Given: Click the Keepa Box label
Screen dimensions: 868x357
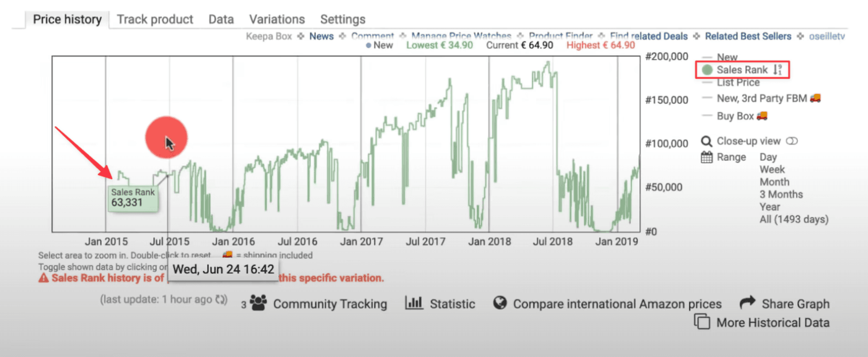Looking at the screenshot, I should [269, 36].
